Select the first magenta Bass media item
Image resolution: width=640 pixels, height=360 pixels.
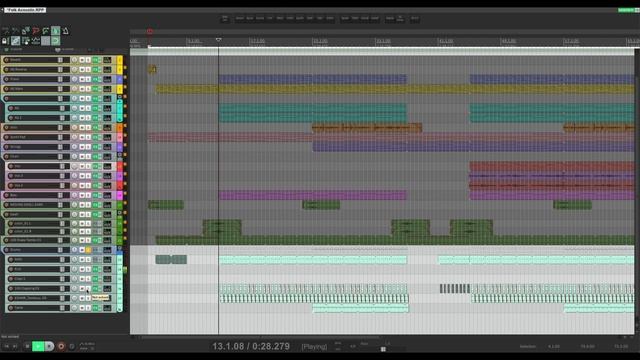point(313,196)
